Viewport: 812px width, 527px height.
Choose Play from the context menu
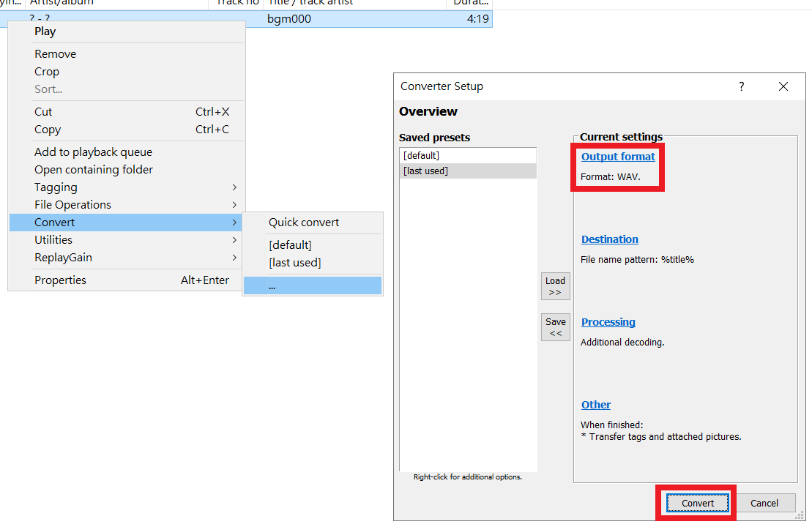click(x=45, y=31)
